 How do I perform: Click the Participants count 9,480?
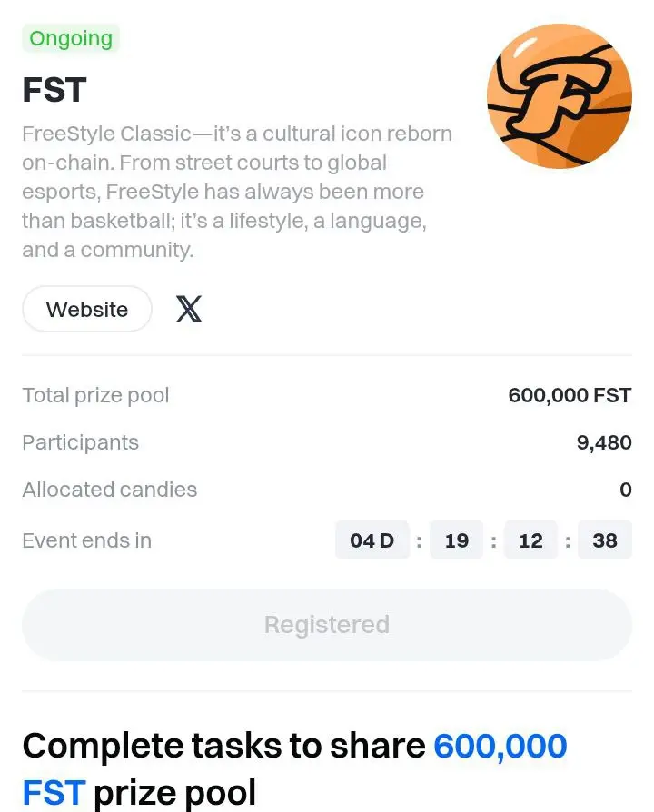pos(604,442)
